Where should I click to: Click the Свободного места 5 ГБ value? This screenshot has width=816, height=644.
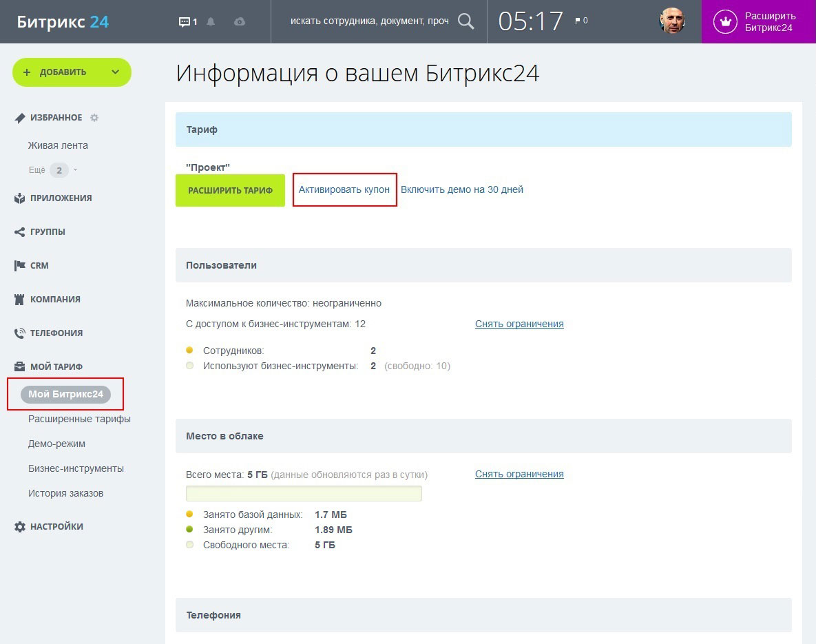[325, 545]
